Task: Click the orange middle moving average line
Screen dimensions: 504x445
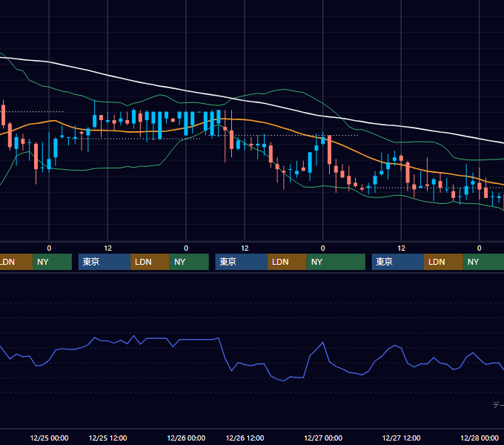Action: [x=264, y=122]
